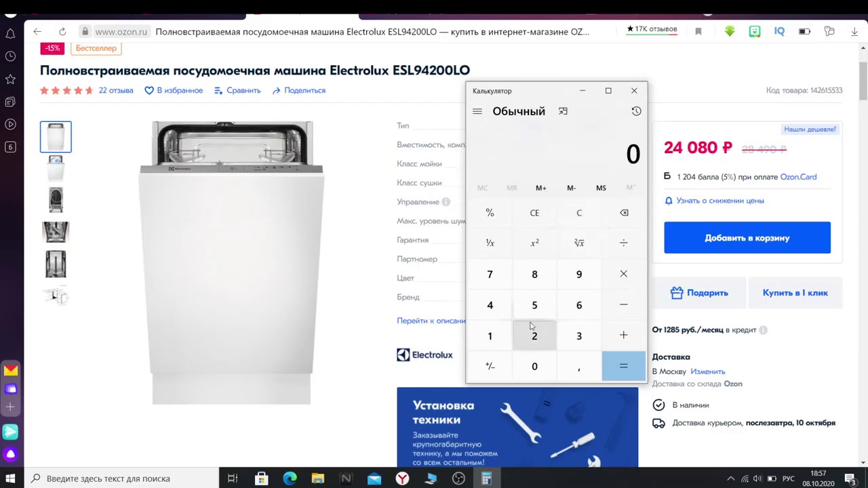Open the Ozon.Card link
Viewport: 868px width, 488px height.
[x=798, y=177]
